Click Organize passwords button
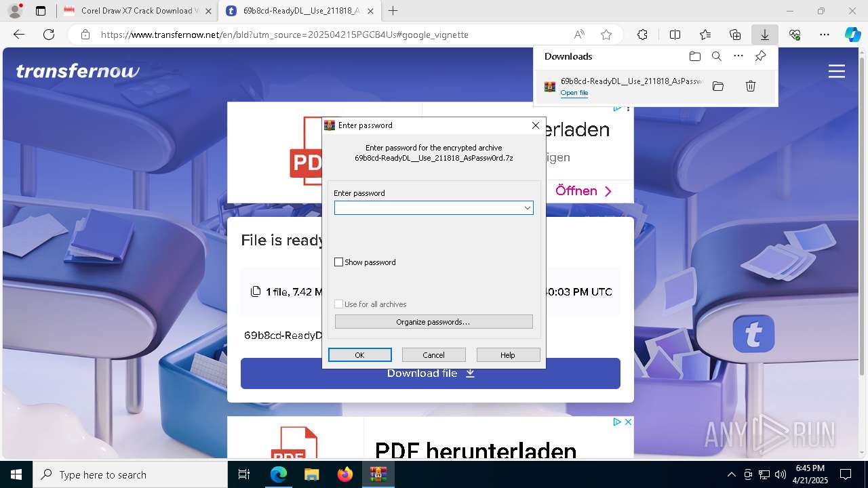The image size is (868, 488). pyautogui.click(x=434, y=322)
